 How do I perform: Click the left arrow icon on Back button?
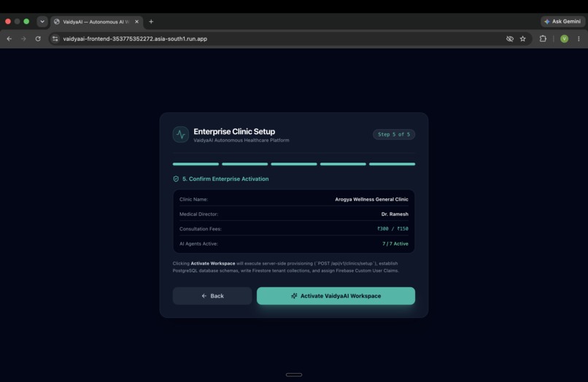click(204, 296)
